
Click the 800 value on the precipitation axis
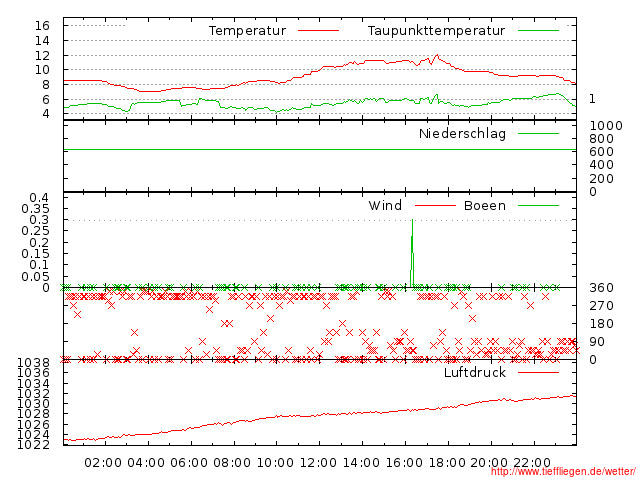[602, 139]
